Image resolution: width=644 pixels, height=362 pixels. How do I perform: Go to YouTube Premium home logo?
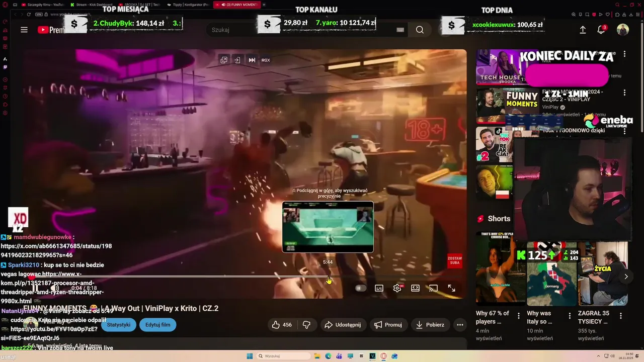50,30
